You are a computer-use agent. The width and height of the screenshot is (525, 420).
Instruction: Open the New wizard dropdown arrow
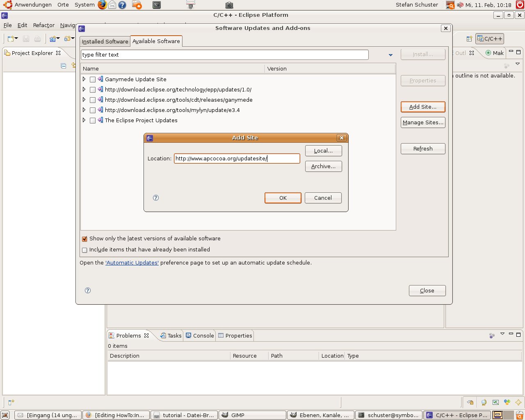(16, 39)
